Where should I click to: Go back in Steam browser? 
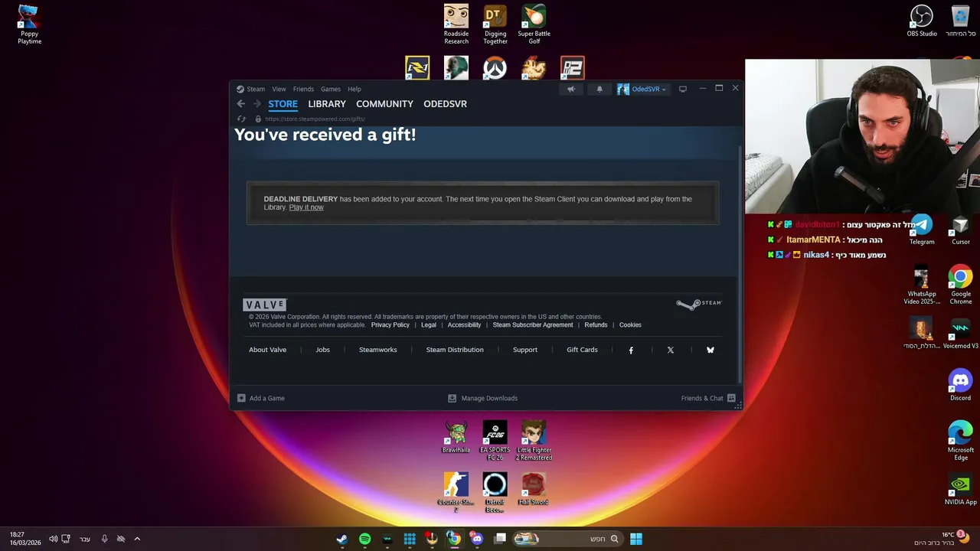[x=241, y=103]
